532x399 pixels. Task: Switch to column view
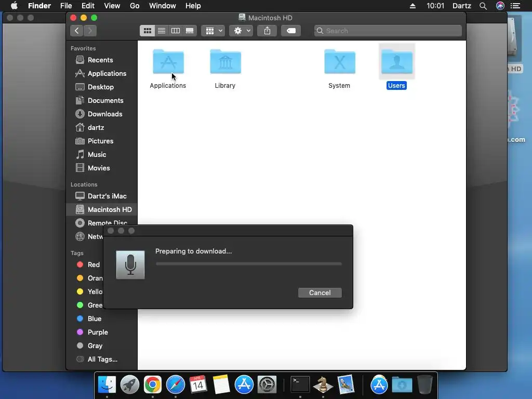tap(176, 31)
